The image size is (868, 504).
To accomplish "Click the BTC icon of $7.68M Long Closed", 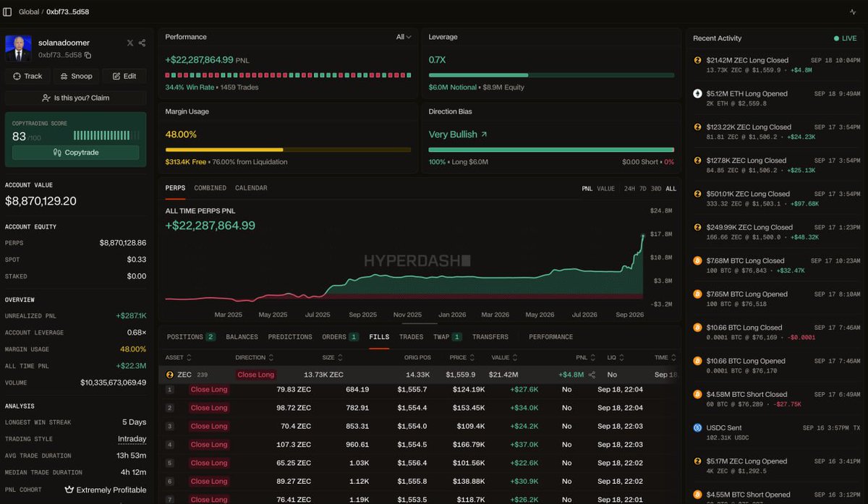I will click(x=698, y=261).
